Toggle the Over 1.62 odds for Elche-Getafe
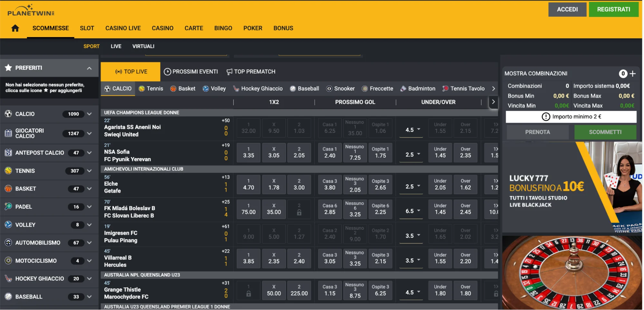644x310 pixels. click(x=465, y=184)
